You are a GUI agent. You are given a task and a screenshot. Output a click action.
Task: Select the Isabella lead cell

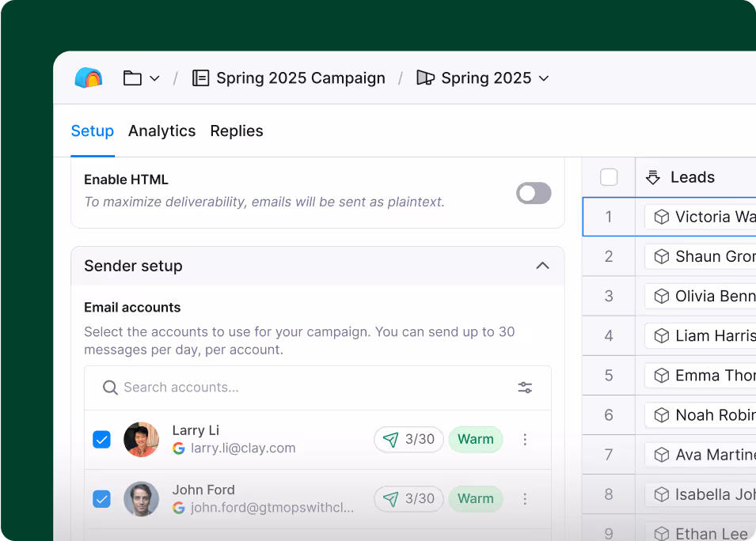click(x=695, y=494)
